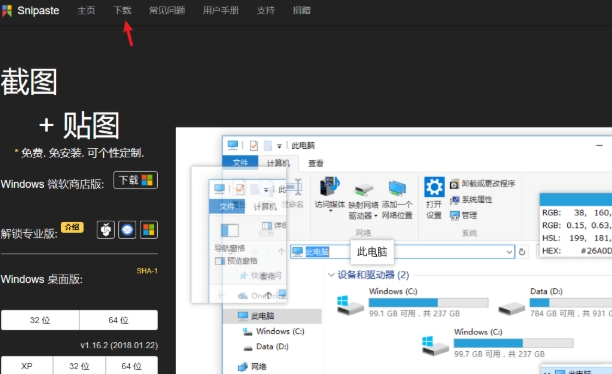Image resolution: width=612 pixels, height=374 pixels.
Task: Open the 用户手册 navigation item
Action: 221,11
